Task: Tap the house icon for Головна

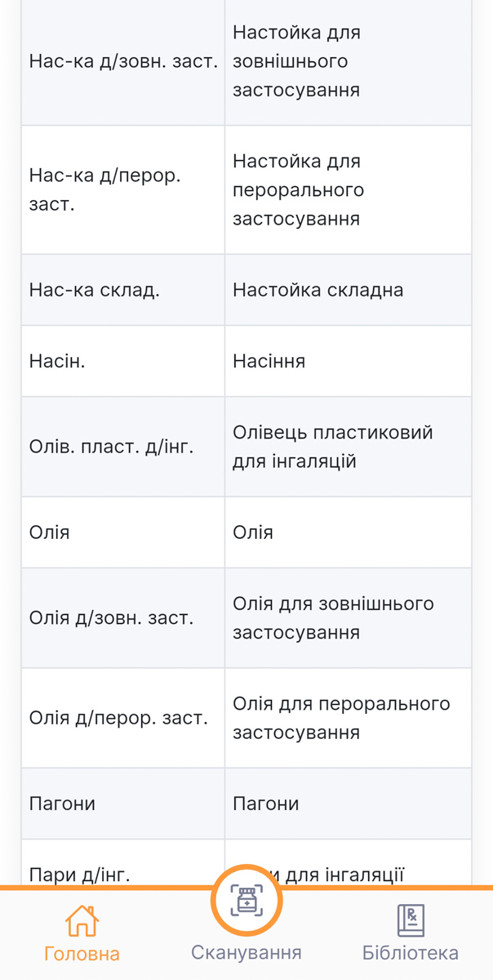Action: 82,920
